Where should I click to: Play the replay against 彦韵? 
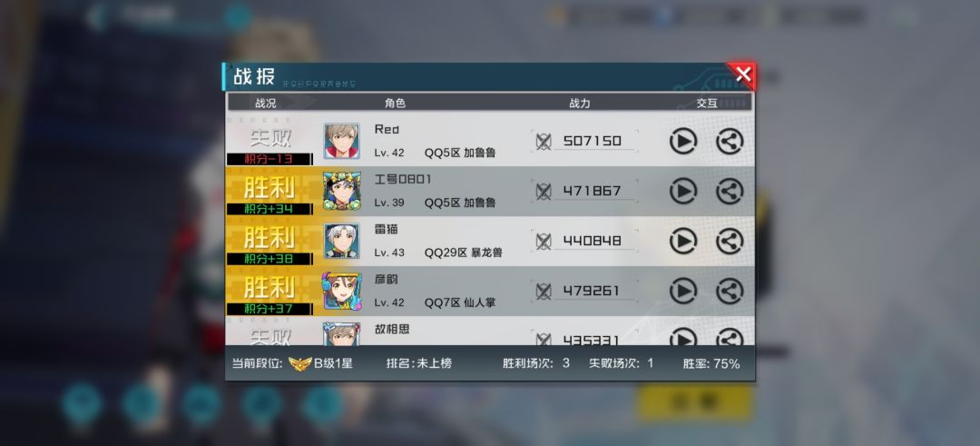click(x=683, y=291)
